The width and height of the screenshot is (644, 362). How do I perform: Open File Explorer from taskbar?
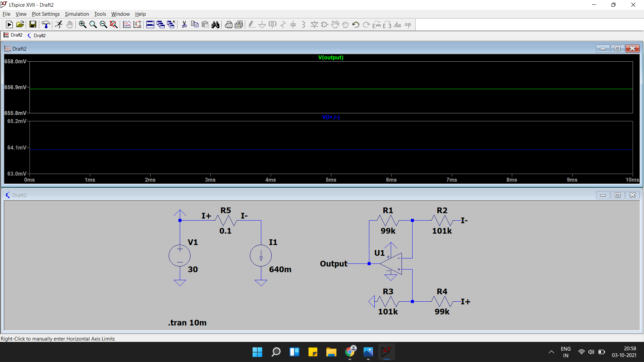tap(331, 352)
